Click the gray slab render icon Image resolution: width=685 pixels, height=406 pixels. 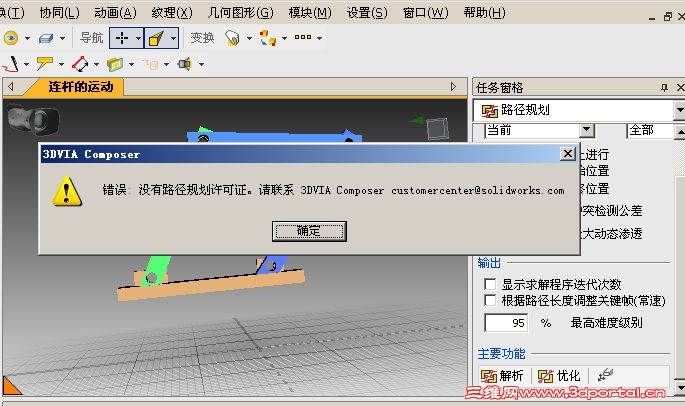click(x=45, y=38)
